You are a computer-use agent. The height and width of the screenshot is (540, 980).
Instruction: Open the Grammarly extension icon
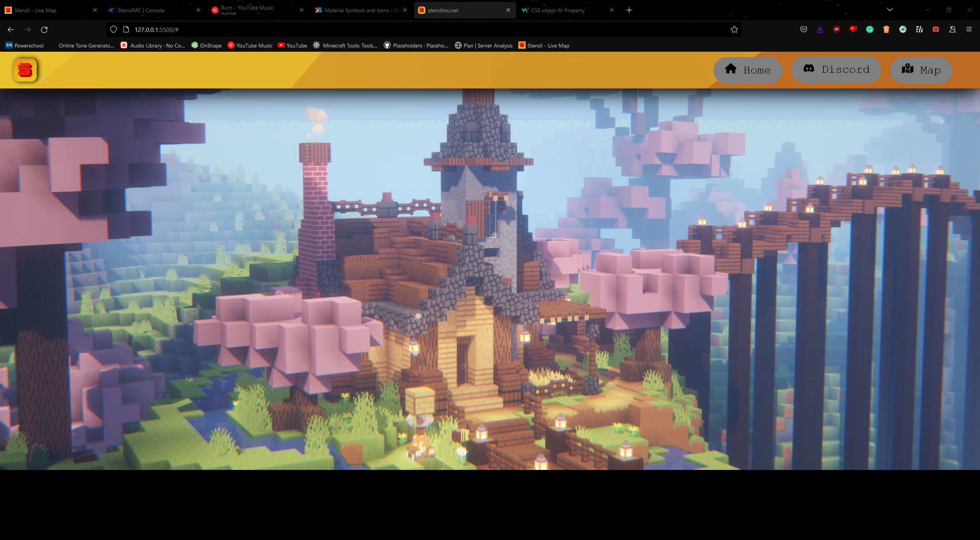(x=870, y=29)
